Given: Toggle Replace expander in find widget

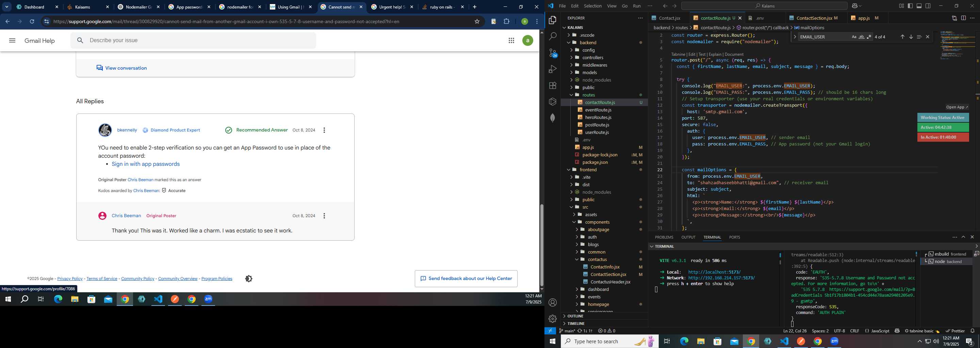Looking at the screenshot, I should pos(795,37).
